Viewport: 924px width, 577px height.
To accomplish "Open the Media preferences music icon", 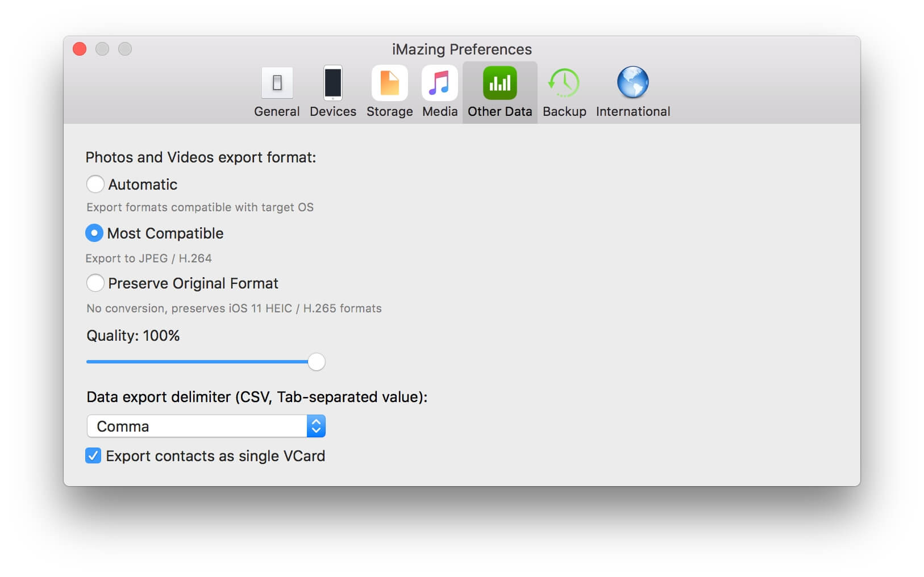I will pos(440,83).
